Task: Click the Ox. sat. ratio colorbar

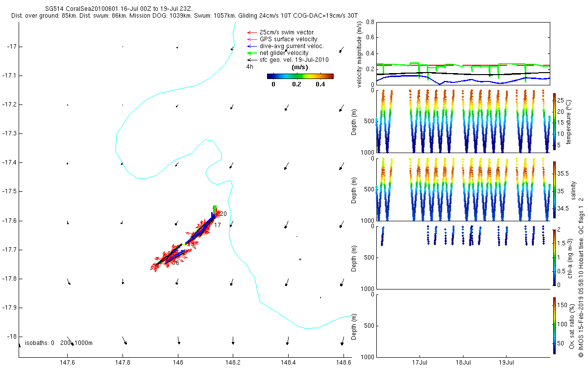Action: click(554, 325)
